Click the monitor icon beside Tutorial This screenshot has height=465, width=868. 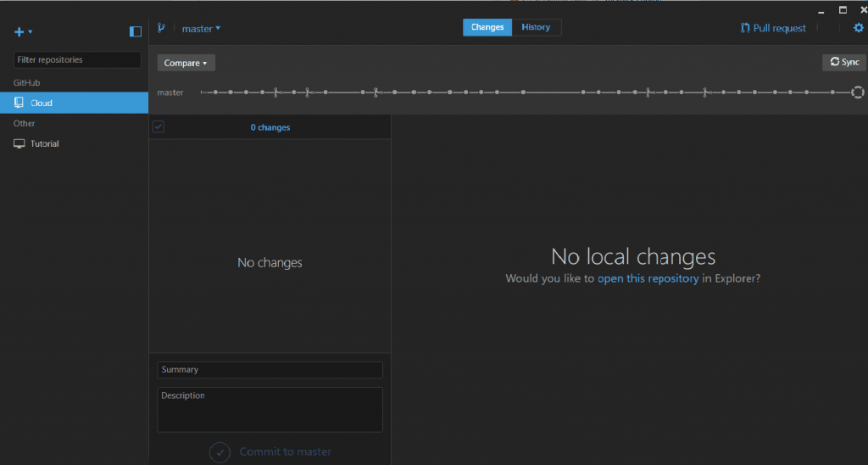click(x=19, y=143)
